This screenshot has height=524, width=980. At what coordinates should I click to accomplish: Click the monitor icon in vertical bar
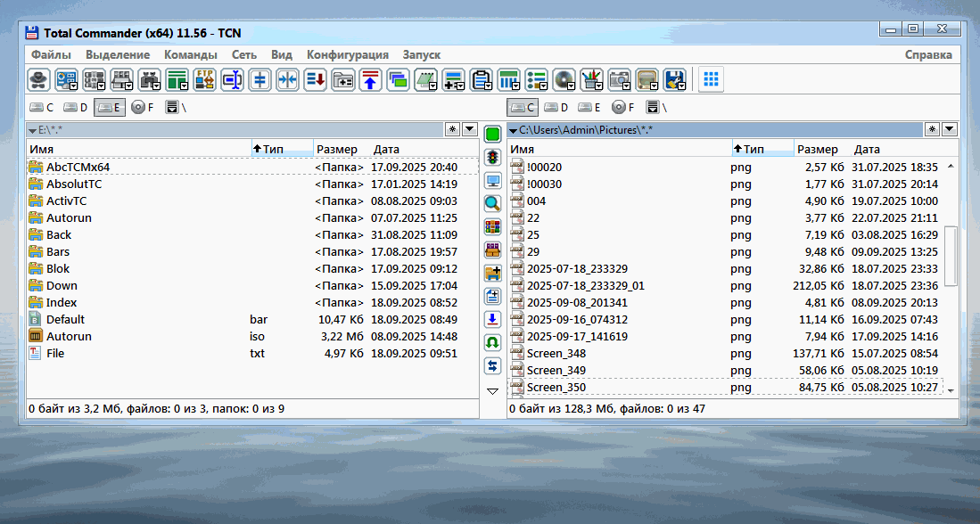tap(492, 181)
